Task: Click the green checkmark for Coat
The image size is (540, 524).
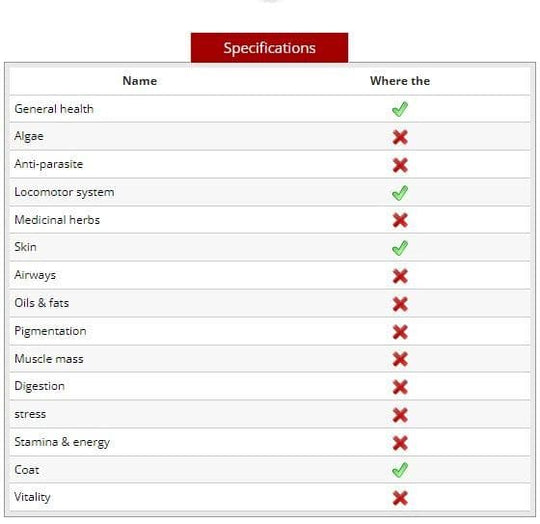Action: click(x=400, y=470)
